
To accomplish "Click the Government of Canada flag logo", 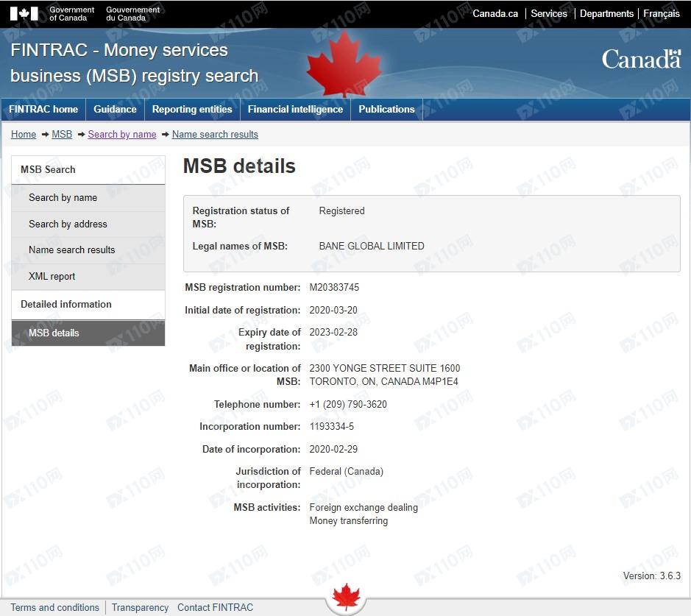I will click(x=24, y=14).
